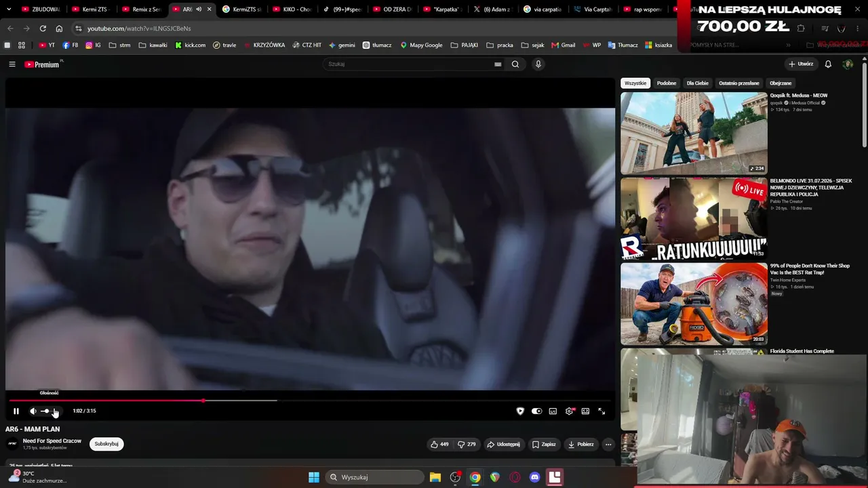Open the BELMONDO LIVE video thumbnail
The width and height of the screenshot is (868, 488).
coord(694,219)
